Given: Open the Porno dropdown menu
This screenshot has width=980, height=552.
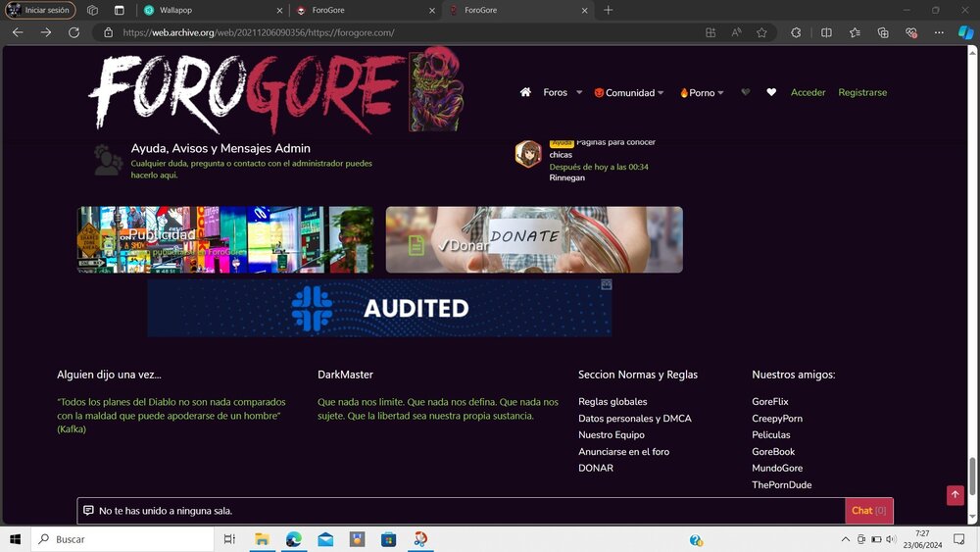Looking at the screenshot, I should [702, 92].
